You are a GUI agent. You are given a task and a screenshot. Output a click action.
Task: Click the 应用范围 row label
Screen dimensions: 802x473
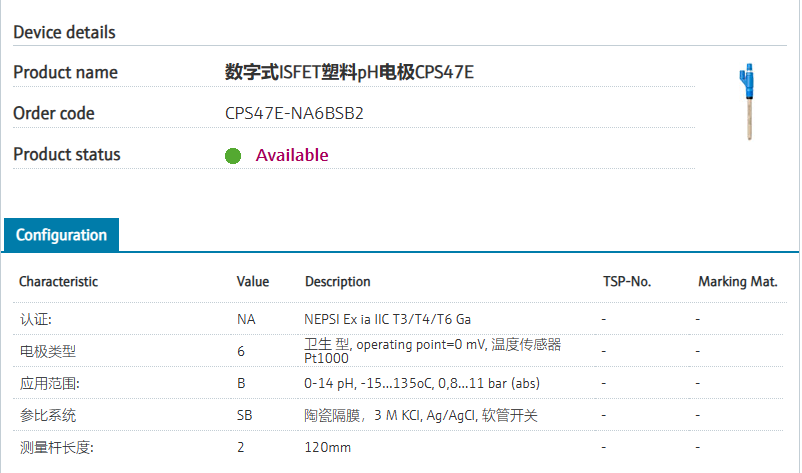click(48, 383)
